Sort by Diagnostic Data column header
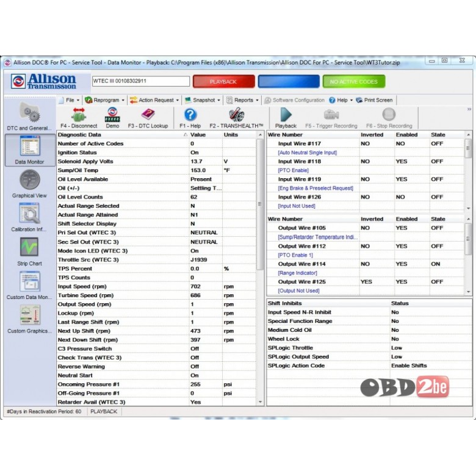Image resolution: width=476 pixels, height=476 pixels. point(123,134)
